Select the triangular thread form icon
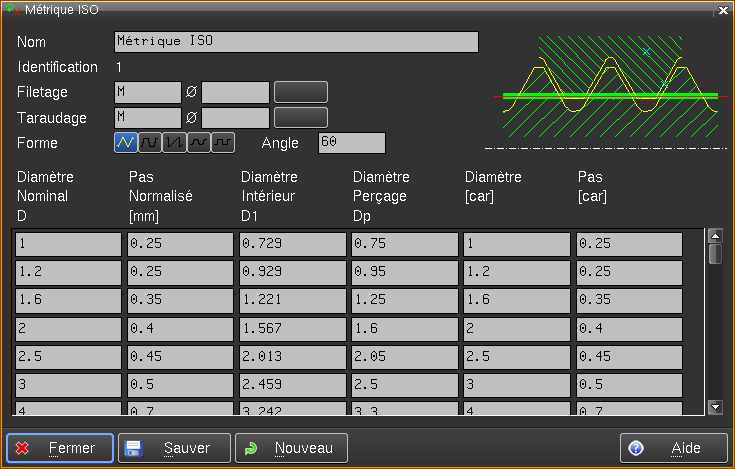Image resolution: width=735 pixels, height=469 pixels. 126,143
